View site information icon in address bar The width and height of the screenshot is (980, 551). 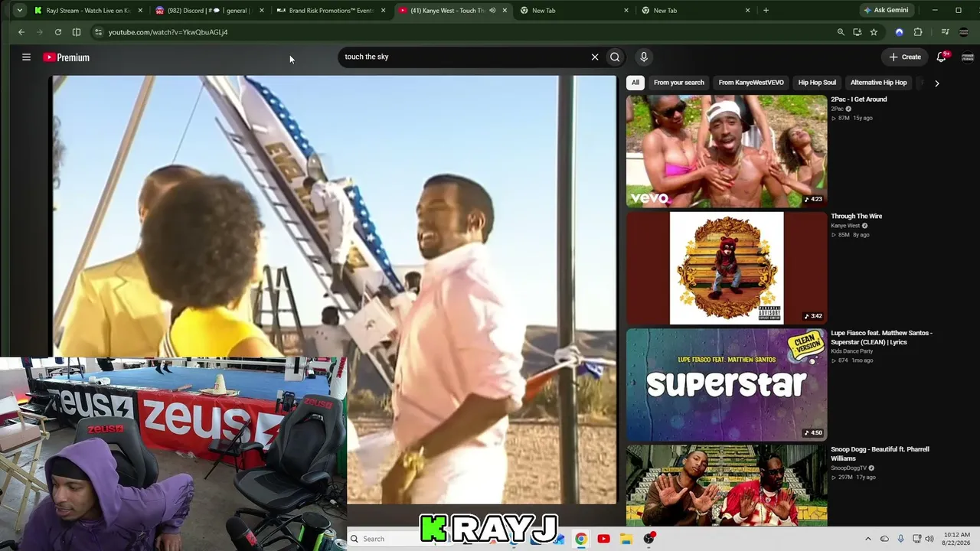pyautogui.click(x=97, y=32)
